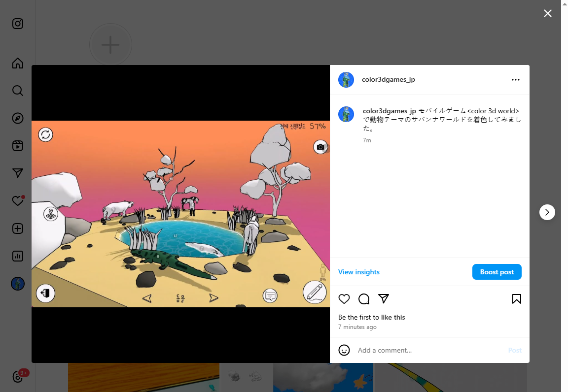Image resolution: width=568 pixels, height=392 pixels.
Task: Open the background blue sky post thumbnail
Action: (323, 378)
